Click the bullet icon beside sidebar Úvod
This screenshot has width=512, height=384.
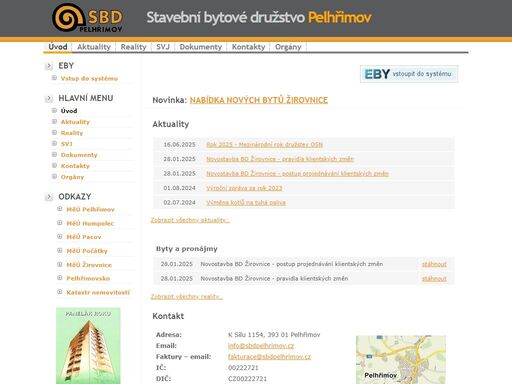[x=54, y=110]
